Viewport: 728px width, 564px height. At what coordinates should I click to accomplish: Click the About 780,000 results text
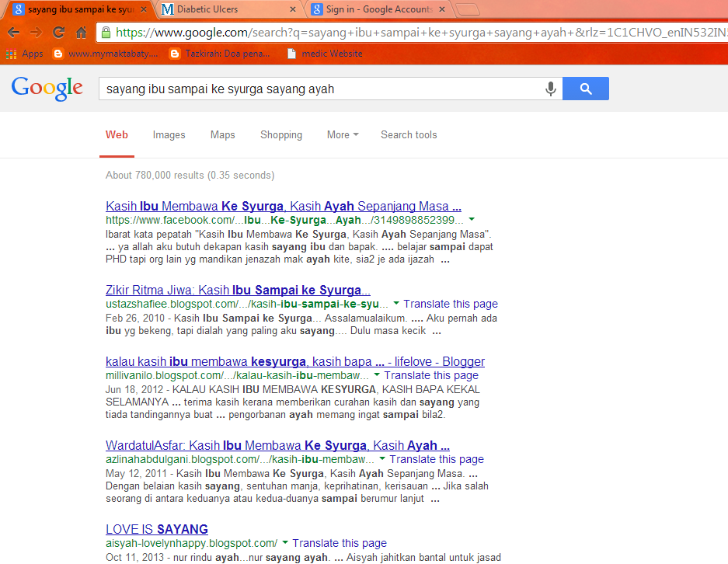(190, 176)
